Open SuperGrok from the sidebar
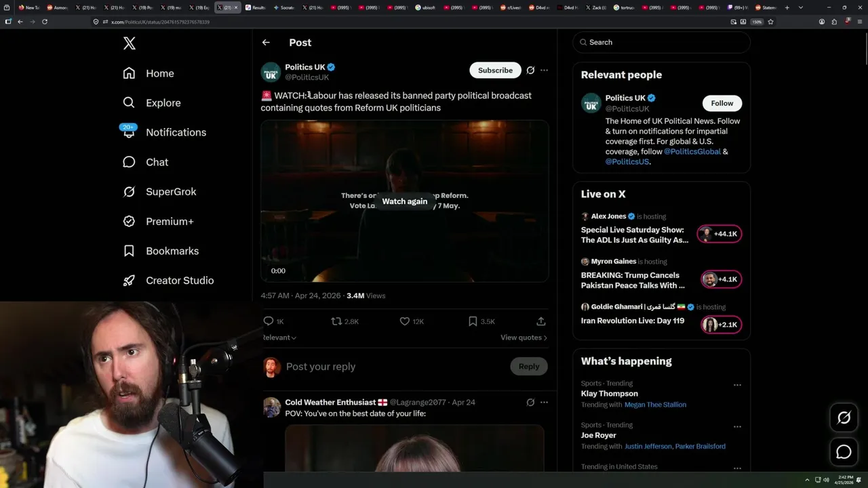The height and width of the screenshot is (488, 868). point(159,192)
